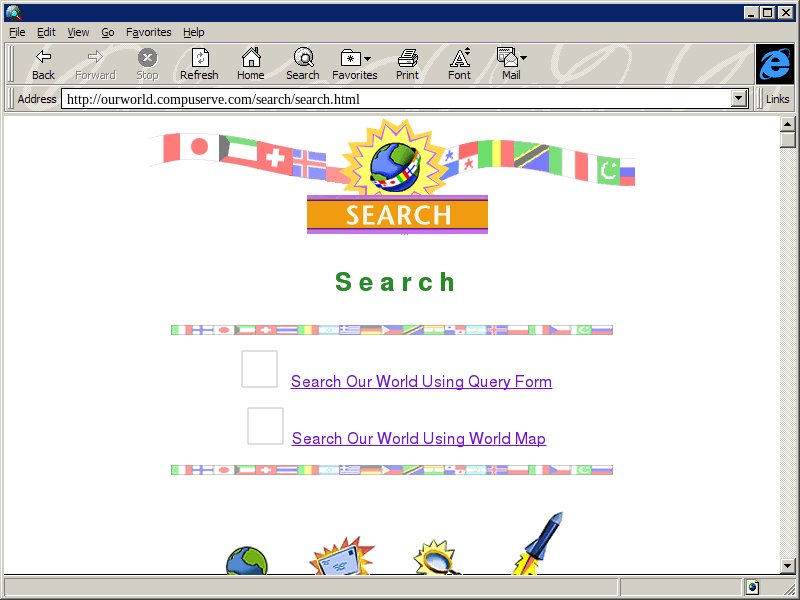Follow Search Our World Using World Map link

click(418, 439)
